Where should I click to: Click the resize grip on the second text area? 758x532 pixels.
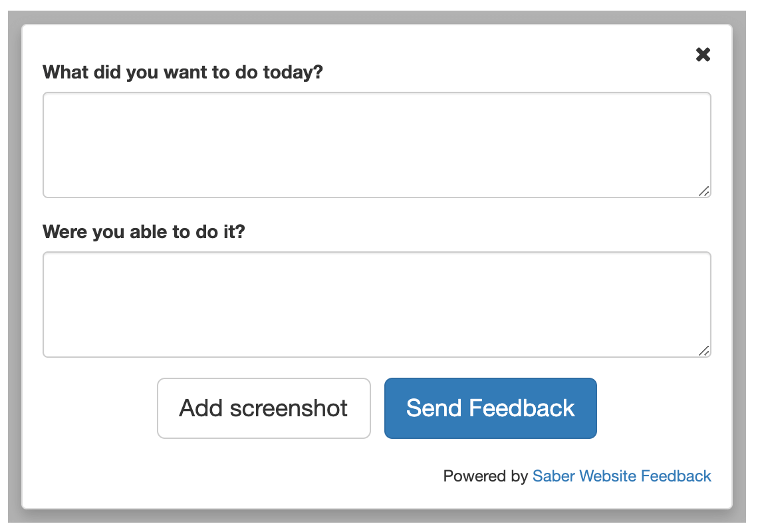pyautogui.click(x=704, y=351)
